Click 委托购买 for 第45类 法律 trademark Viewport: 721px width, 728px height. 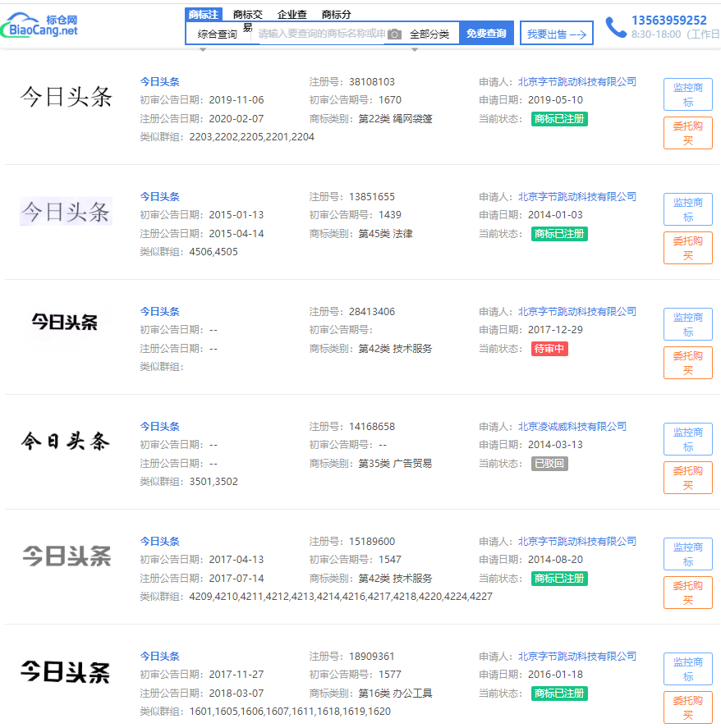pyautogui.click(x=688, y=248)
